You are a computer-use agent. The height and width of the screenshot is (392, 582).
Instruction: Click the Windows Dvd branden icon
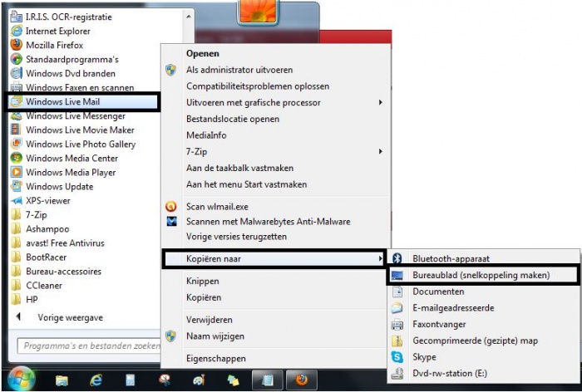[17, 73]
